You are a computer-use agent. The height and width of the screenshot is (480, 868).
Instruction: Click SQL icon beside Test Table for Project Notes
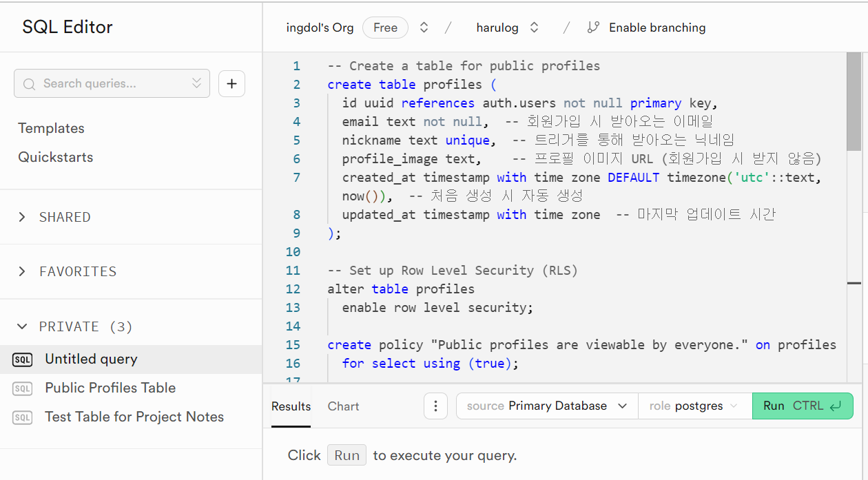(22, 417)
